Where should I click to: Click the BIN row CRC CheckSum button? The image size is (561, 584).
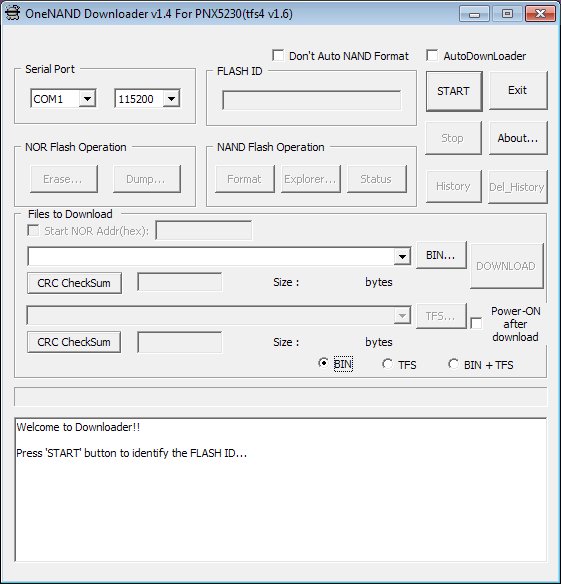point(74,283)
